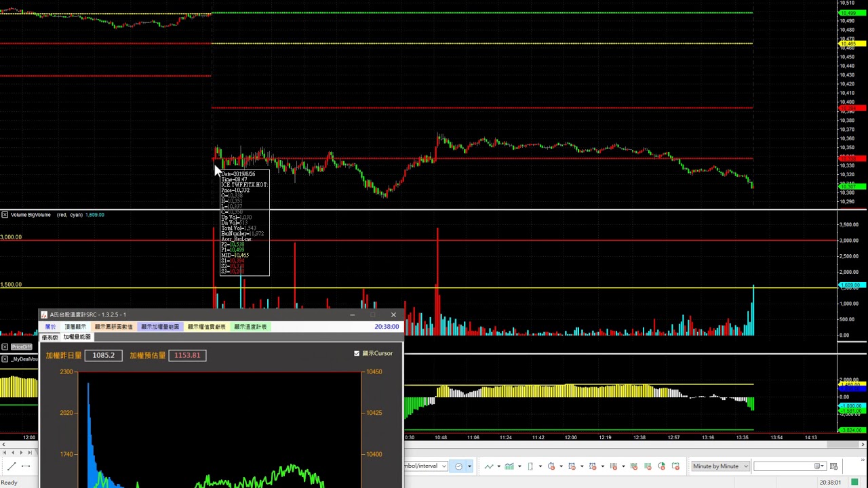Image resolution: width=868 pixels, height=488 pixels.
Task: Click the gear with red mark icon, first
Action: coord(551,466)
